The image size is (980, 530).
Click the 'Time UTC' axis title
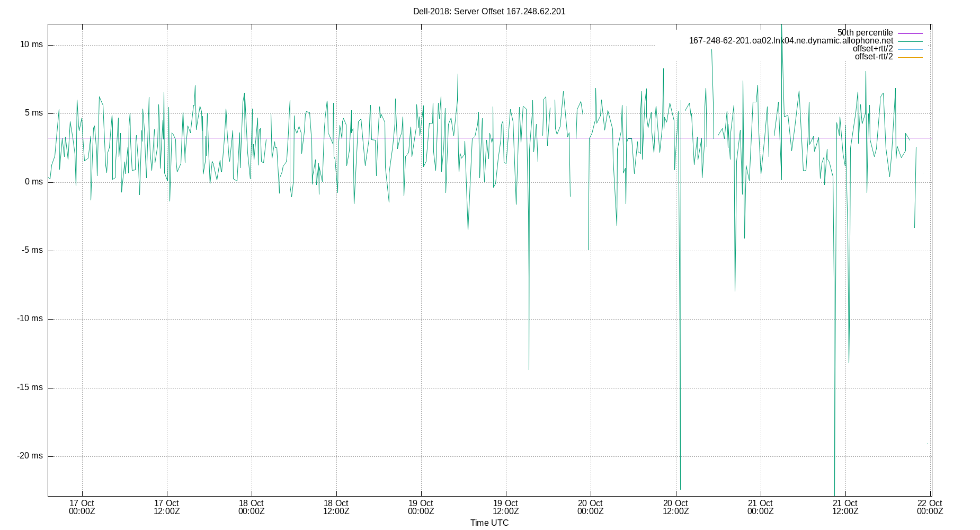coord(489,523)
